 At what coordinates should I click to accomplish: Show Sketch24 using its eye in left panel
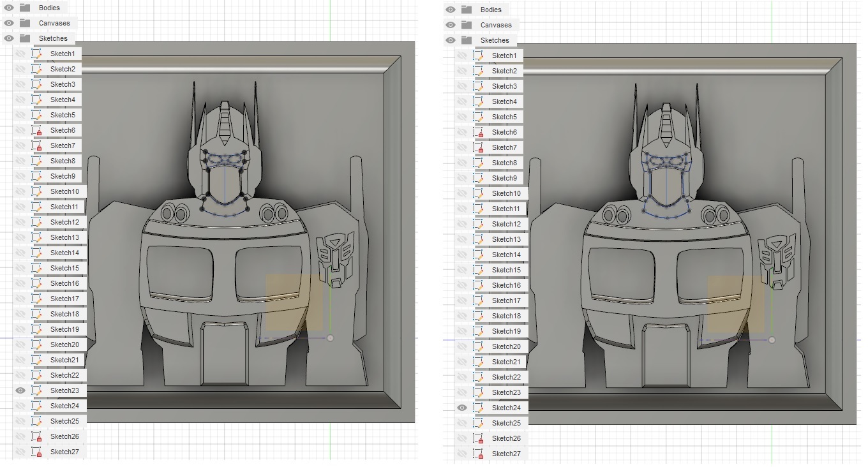pyautogui.click(x=20, y=406)
